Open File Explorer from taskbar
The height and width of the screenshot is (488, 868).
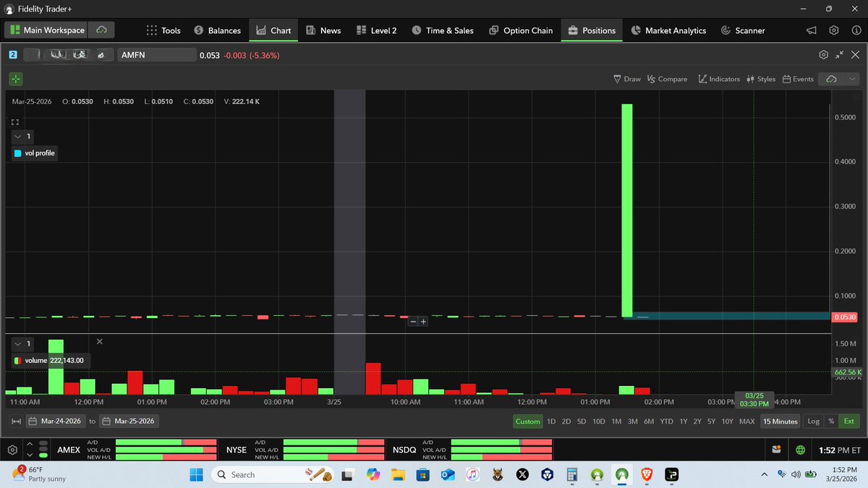(397, 474)
